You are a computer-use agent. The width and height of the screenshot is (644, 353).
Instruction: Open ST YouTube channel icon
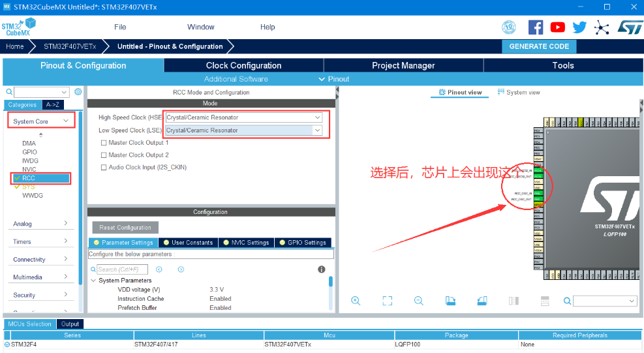pyautogui.click(x=557, y=27)
